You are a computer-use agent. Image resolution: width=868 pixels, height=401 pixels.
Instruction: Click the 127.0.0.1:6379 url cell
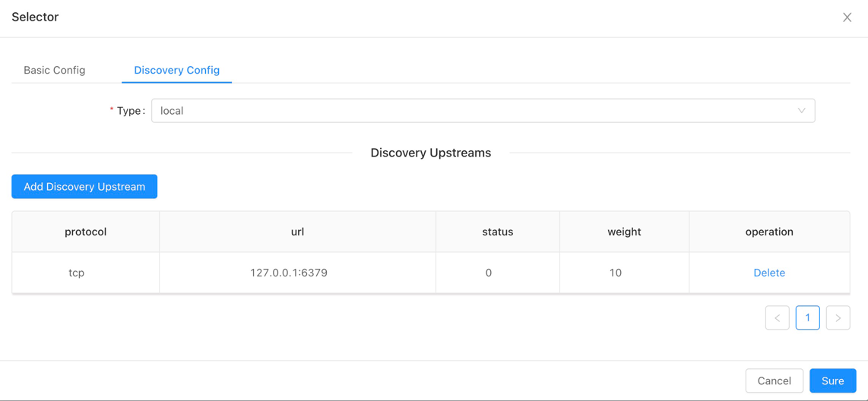tap(289, 273)
